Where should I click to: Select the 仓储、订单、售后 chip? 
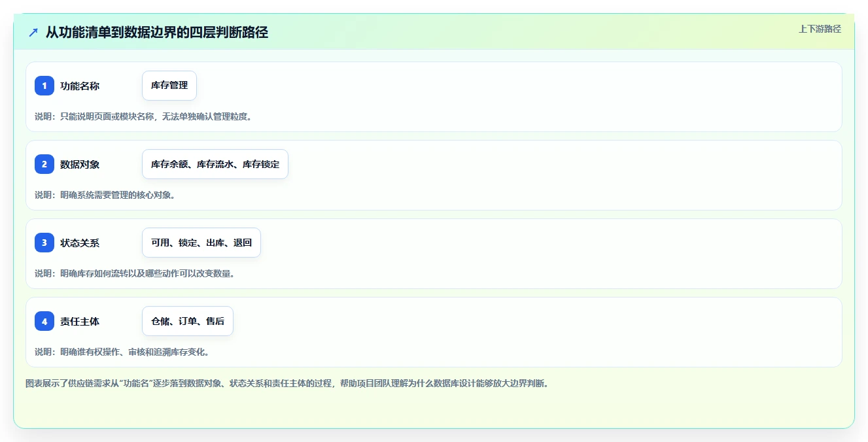188,321
